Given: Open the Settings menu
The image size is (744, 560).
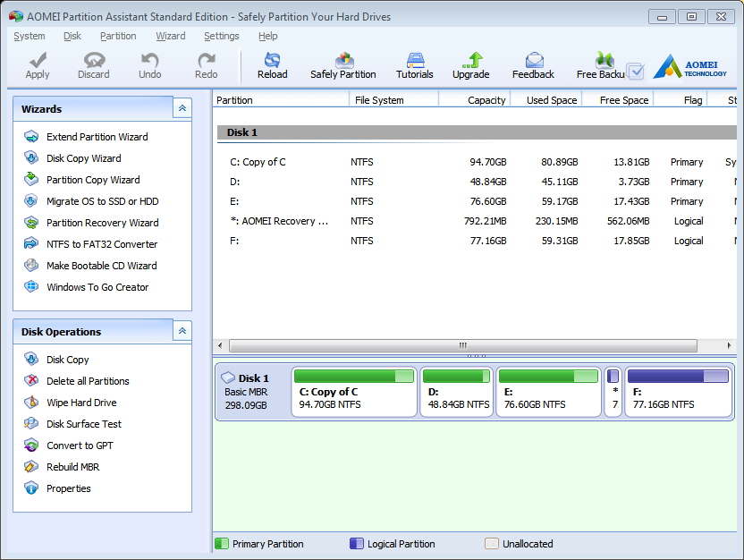Looking at the screenshot, I should click(222, 36).
